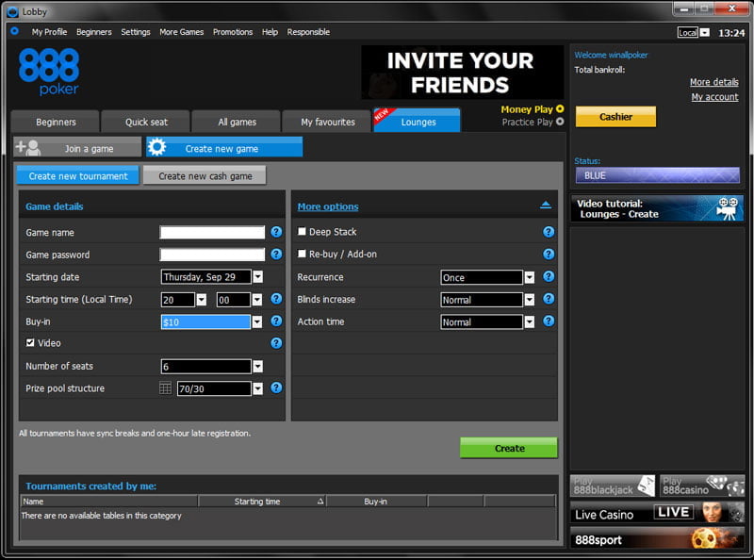Click the Lobby window title icon
This screenshot has height=560, width=754.
click(13, 11)
